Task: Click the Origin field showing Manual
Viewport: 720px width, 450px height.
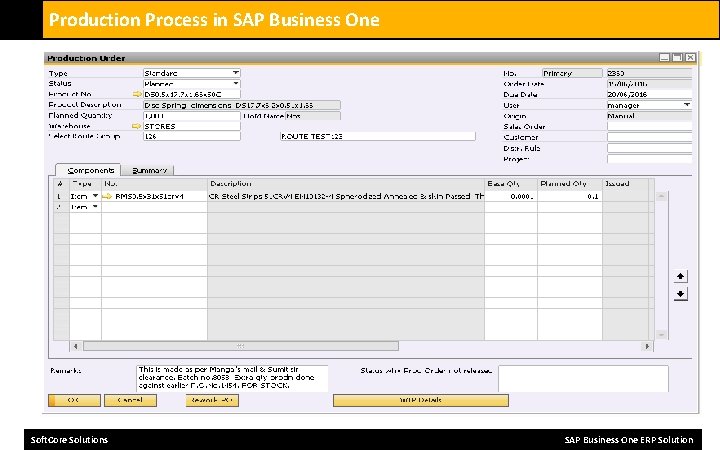Action: [649, 116]
